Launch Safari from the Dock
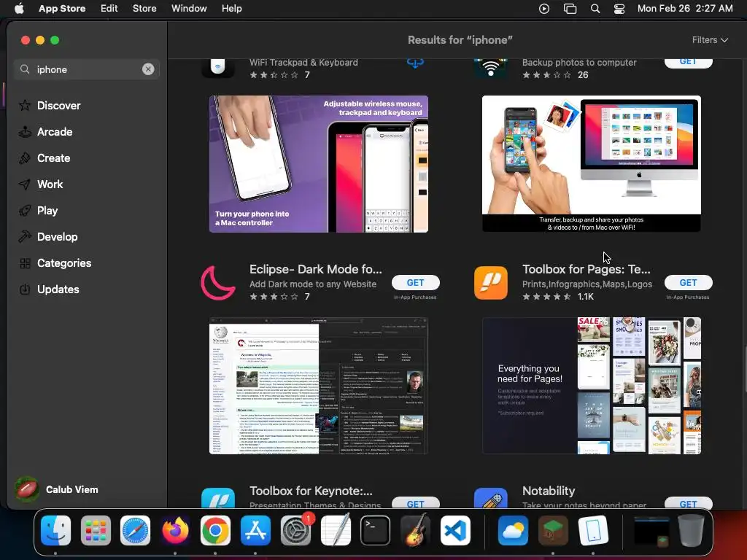Viewport: 747px width, 560px height. (x=135, y=531)
